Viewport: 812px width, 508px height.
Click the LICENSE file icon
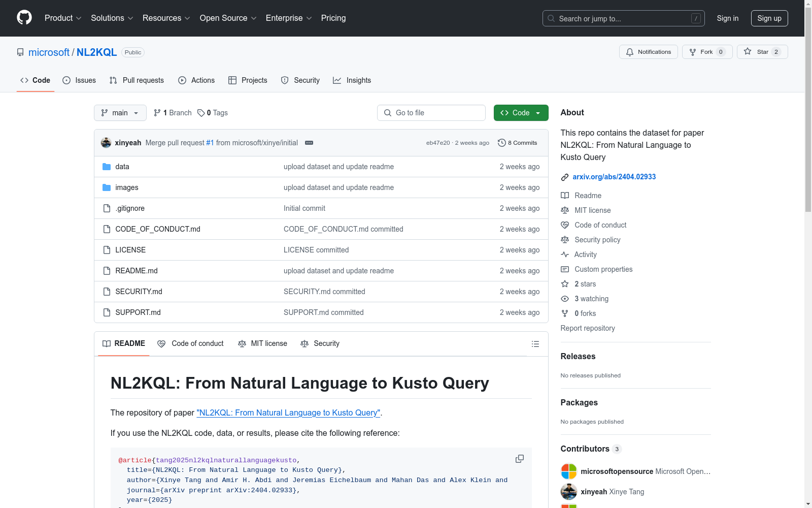point(107,250)
